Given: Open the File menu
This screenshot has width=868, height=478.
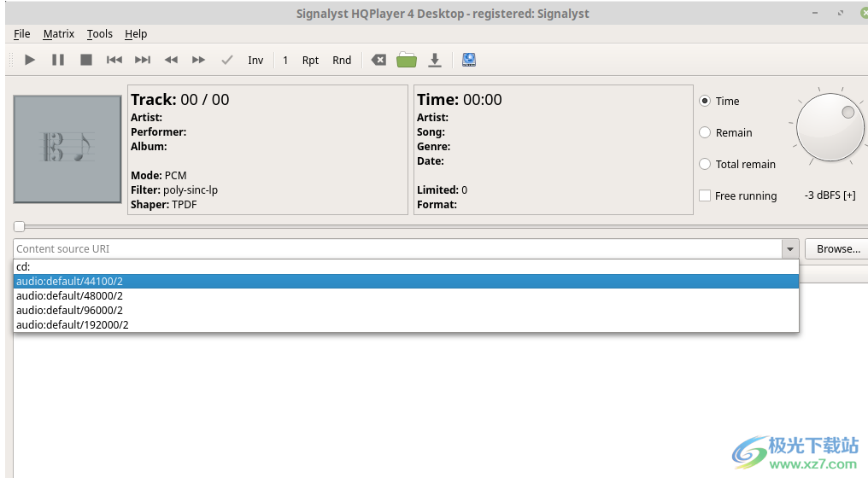Looking at the screenshot, I should pos(22,34).
